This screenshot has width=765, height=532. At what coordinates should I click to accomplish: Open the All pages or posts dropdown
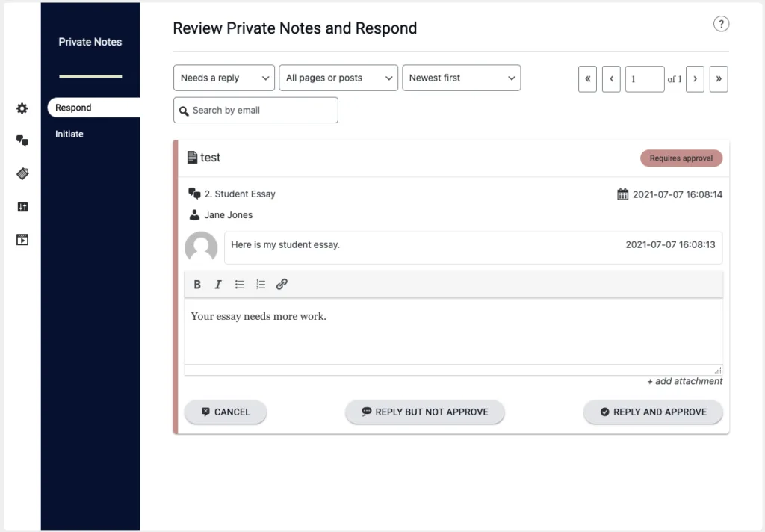(x=338, y=78)
